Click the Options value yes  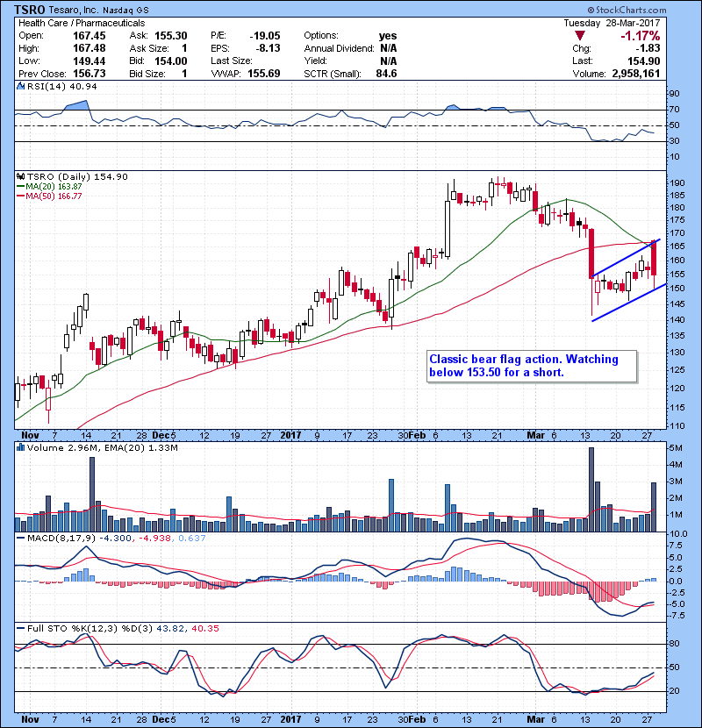pyautogui.click(x=388, y=36)
